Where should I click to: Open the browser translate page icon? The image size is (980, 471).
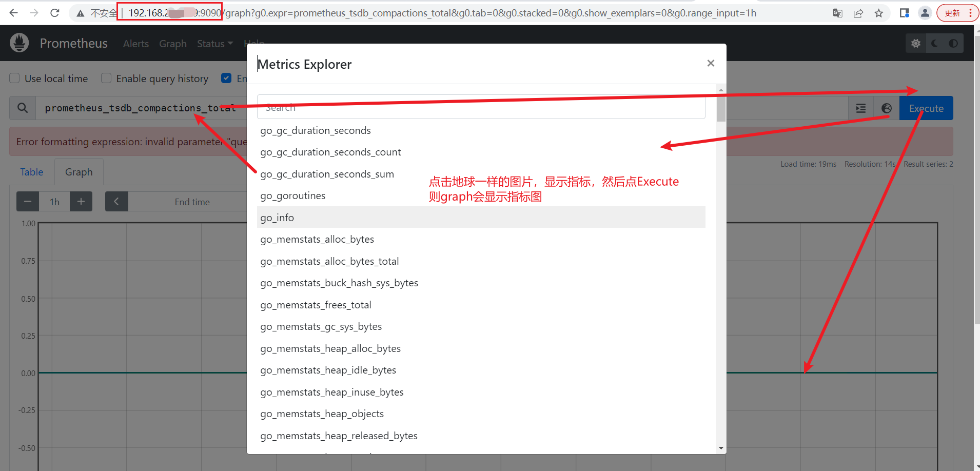point(837,13)
